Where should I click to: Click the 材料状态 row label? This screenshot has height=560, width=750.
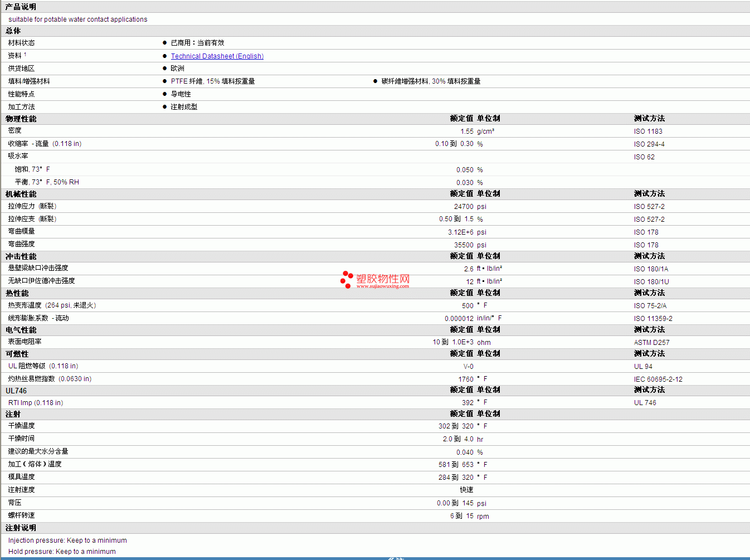[x=22, y=43]
